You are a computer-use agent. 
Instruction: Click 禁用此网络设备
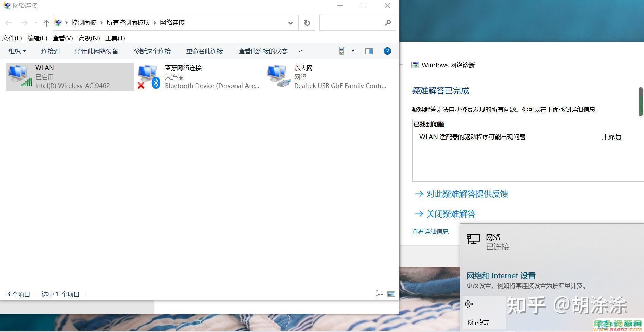[x=97, y=51]
